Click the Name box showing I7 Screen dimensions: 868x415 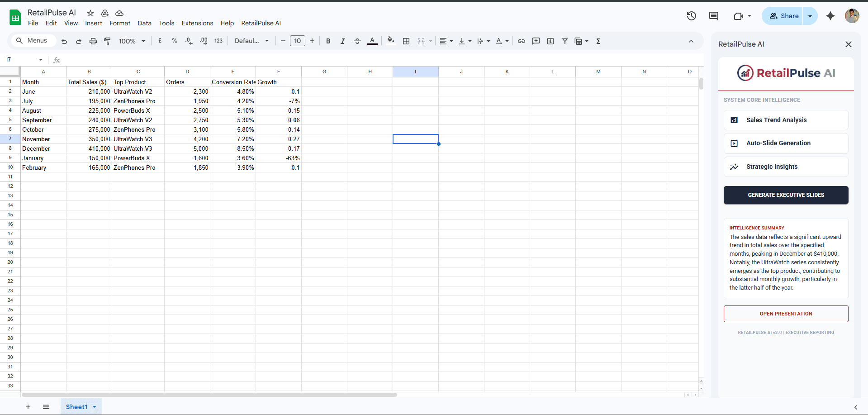click(x=24, y=60)
